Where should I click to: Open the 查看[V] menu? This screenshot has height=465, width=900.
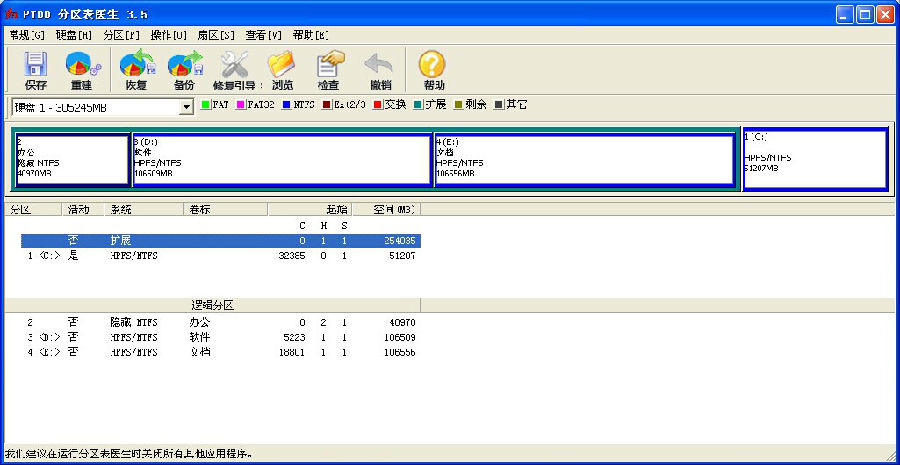tap(263, 35)
